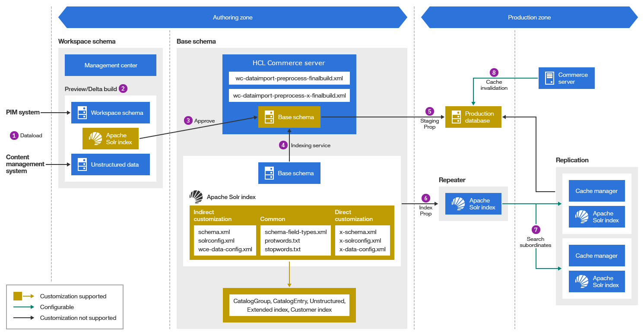The height and width of the screenshot is (335, 644).
Task: Click the Preview/Delta build label
Action: pos(91,89)
